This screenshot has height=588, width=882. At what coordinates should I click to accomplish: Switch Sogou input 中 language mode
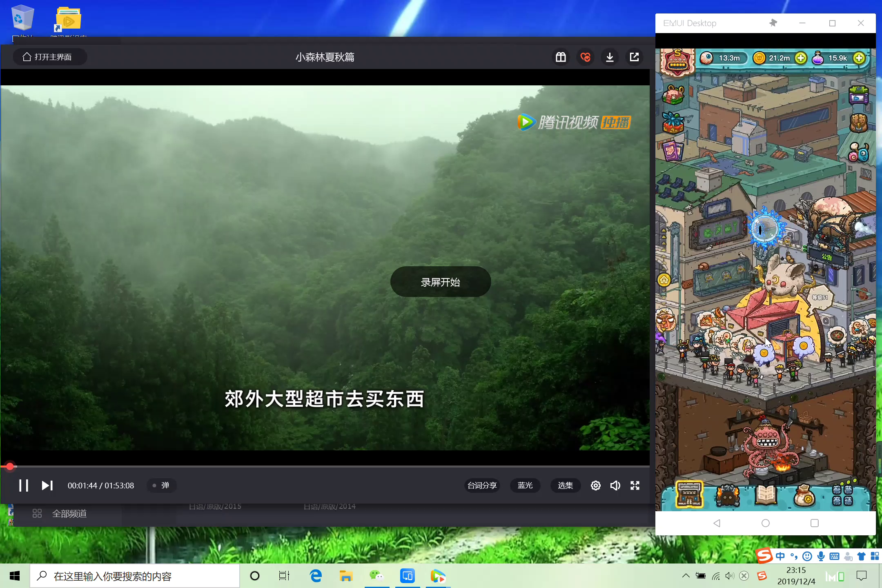[x=780, y=556]
